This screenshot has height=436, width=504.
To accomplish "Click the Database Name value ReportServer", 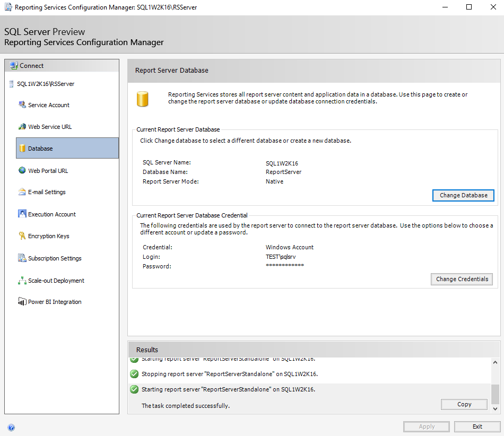I will (283, 172).
